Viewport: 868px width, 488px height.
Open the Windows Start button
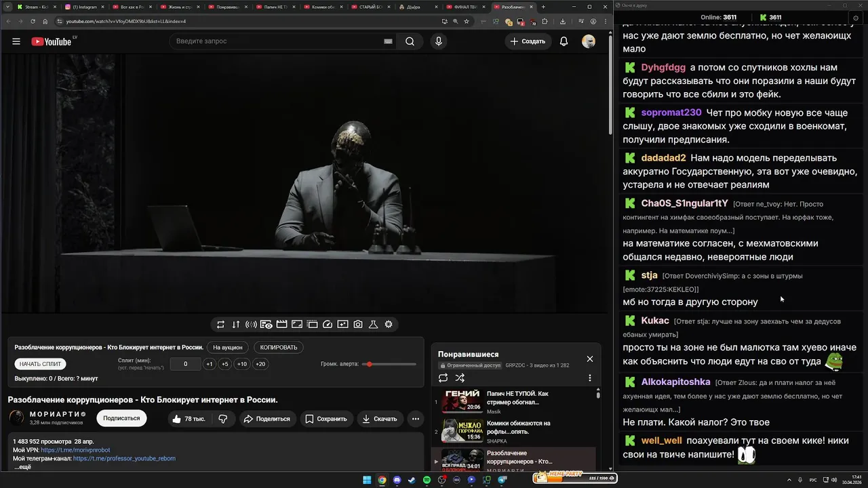(367, 480)
